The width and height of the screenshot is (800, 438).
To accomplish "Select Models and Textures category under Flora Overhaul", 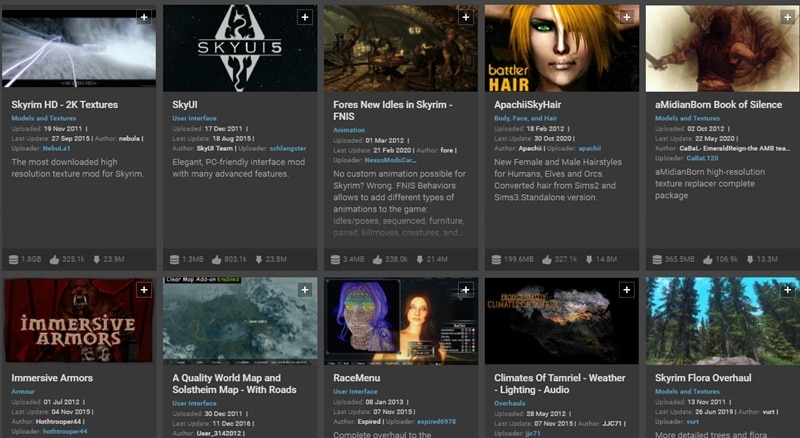I will coord(687,392).
